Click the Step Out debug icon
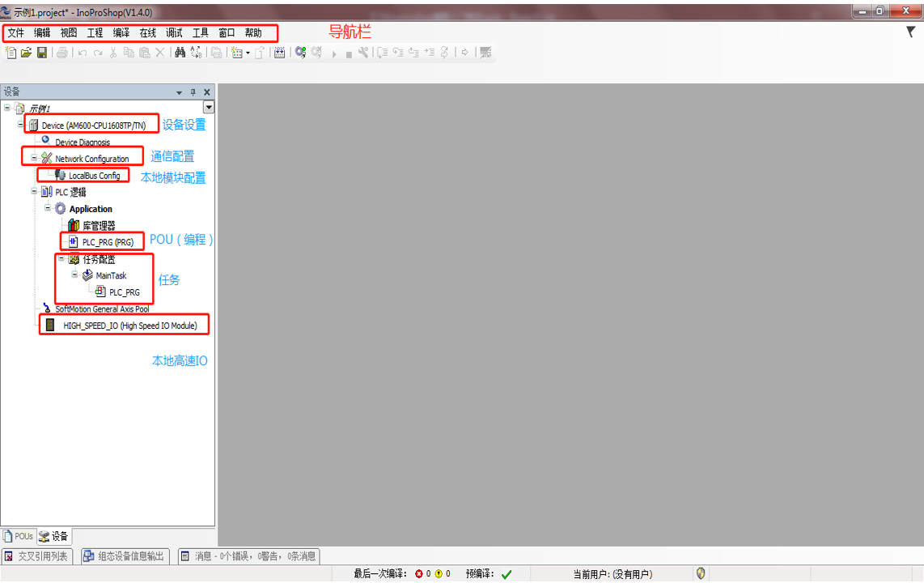924x583 pixels. pos(413,53)
